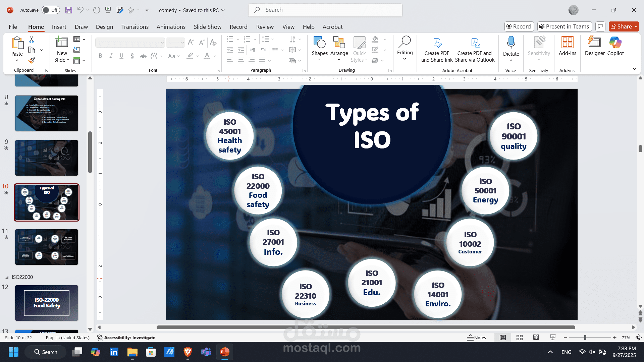Viewport: 644px width, 362px height.
Task: Switch to the Insert tab
Action: pyautogui.click(x=59, y=27)
